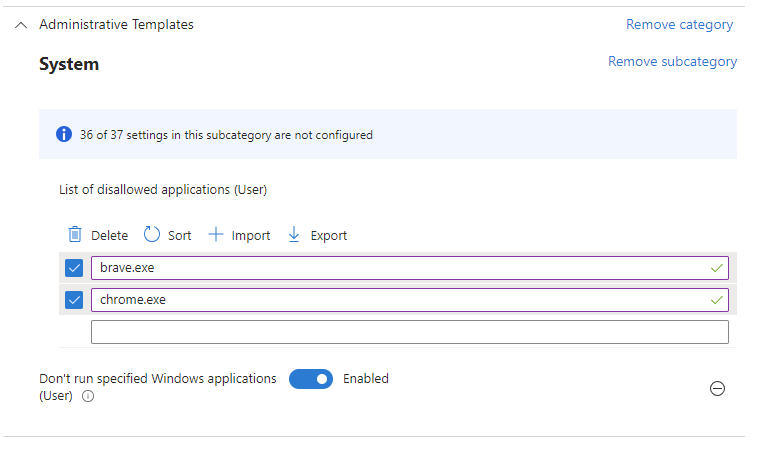Disable the Don't run specified Windows applications toggle
The image size is (764, 454).
click(311, 379)
